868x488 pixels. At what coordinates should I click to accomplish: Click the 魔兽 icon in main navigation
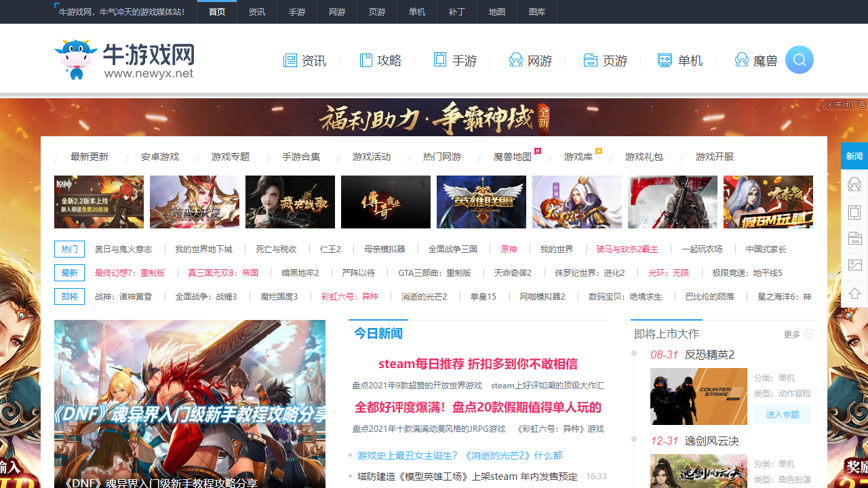click(x=742, y=61)
